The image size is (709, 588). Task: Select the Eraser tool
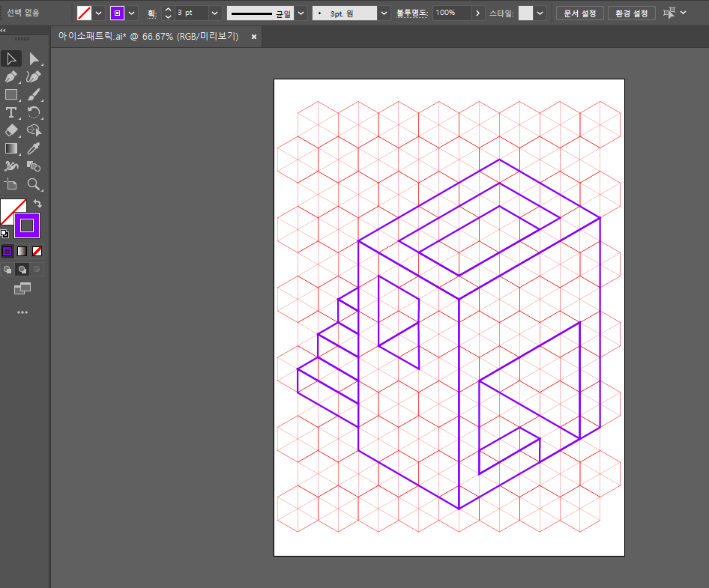[x=11, y=130]
